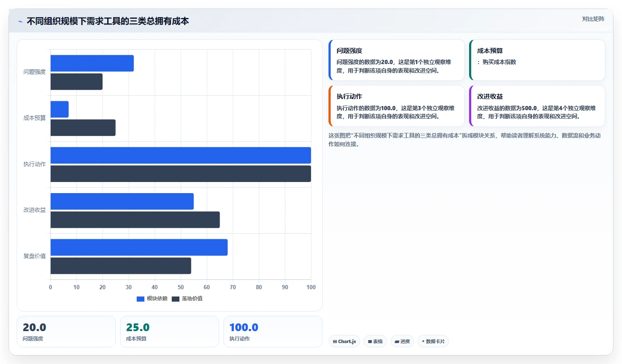The image size is (622, 364).
Task: Click the blue 成本预算 bar in chart
Action: [x=60, y=109]
